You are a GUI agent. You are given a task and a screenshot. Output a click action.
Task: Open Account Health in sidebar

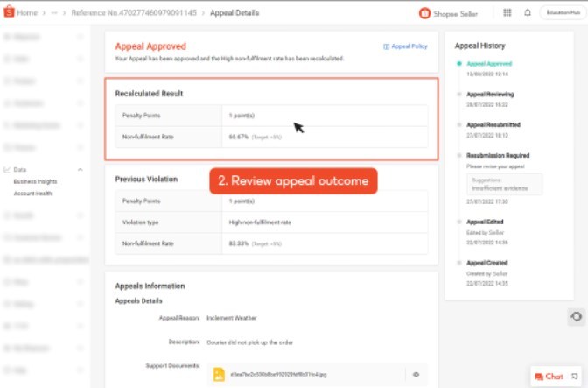(32, 193)
